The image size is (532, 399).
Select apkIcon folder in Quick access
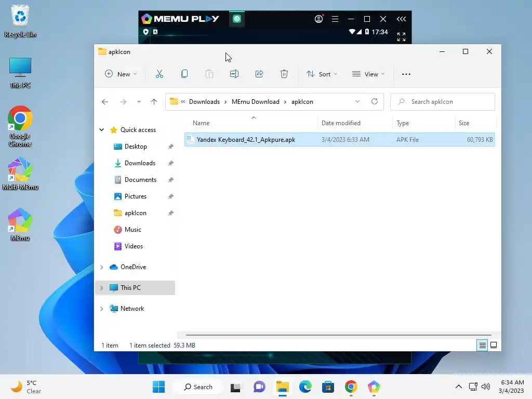tap(136, 213)
